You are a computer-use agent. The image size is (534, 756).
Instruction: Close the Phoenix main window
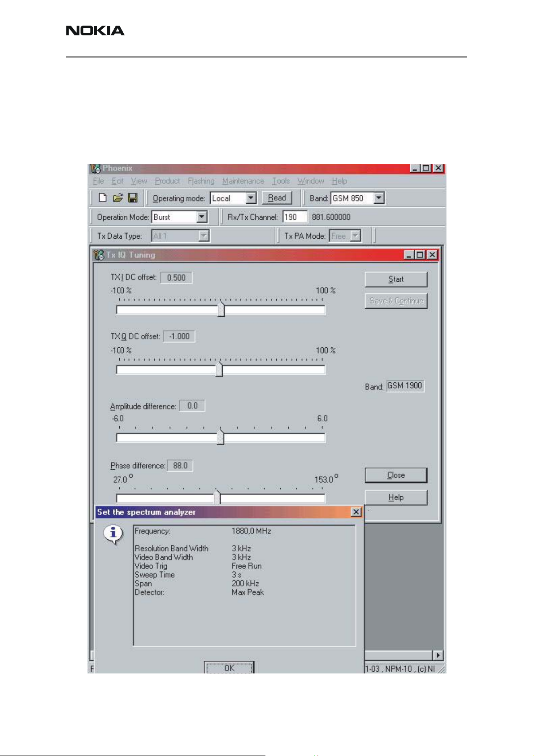pyautogui.click(x=438, y=168)
